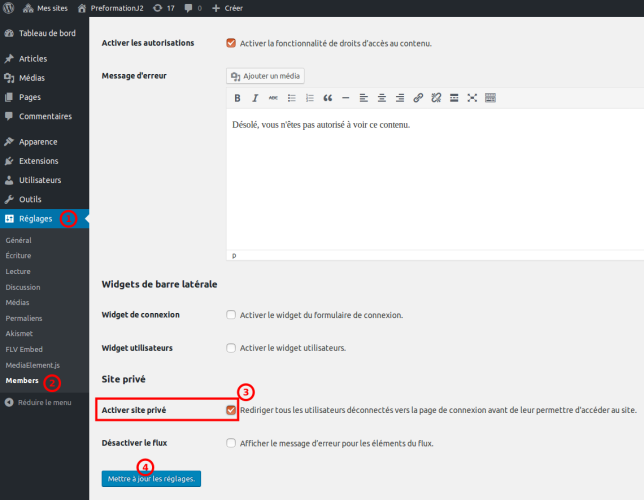The image size is (644, 500).
Task: Apply strikethrough formatting in the toolbar
Action: 273,98
